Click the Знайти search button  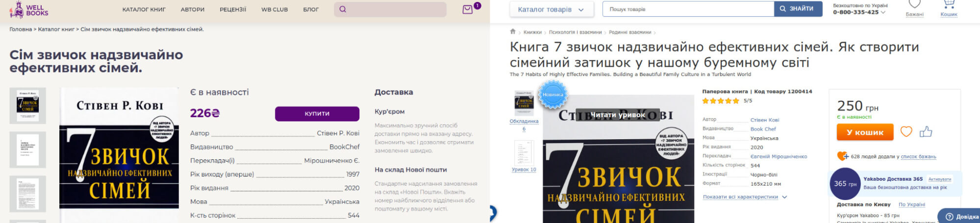(798, 9)
